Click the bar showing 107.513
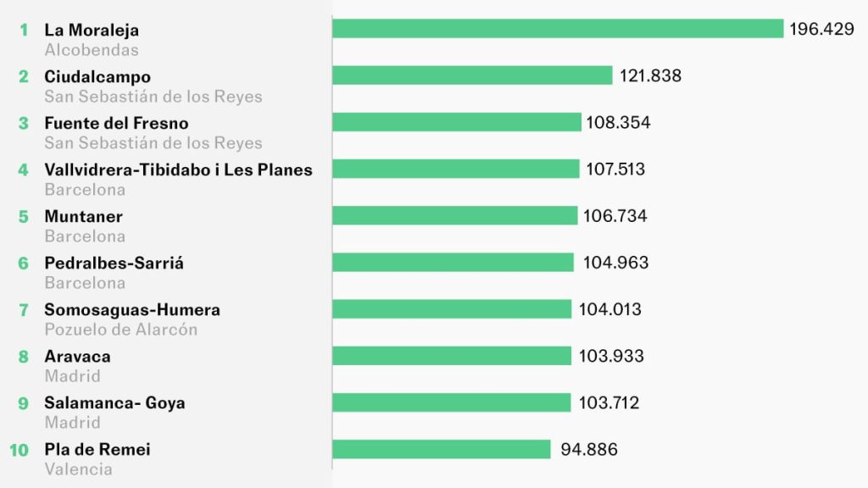This screenshot has width=868, height=488. click(455, 169)
